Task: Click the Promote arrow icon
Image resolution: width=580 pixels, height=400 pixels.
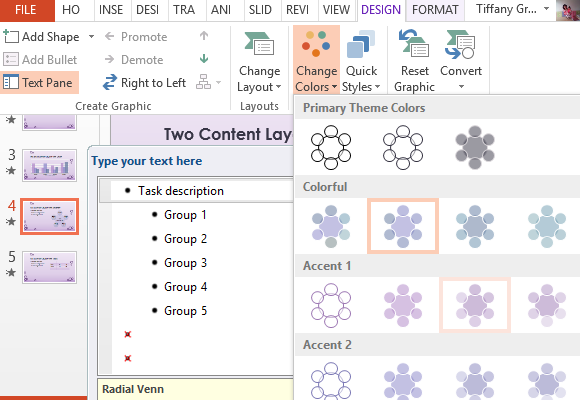Action: [109, 36]
